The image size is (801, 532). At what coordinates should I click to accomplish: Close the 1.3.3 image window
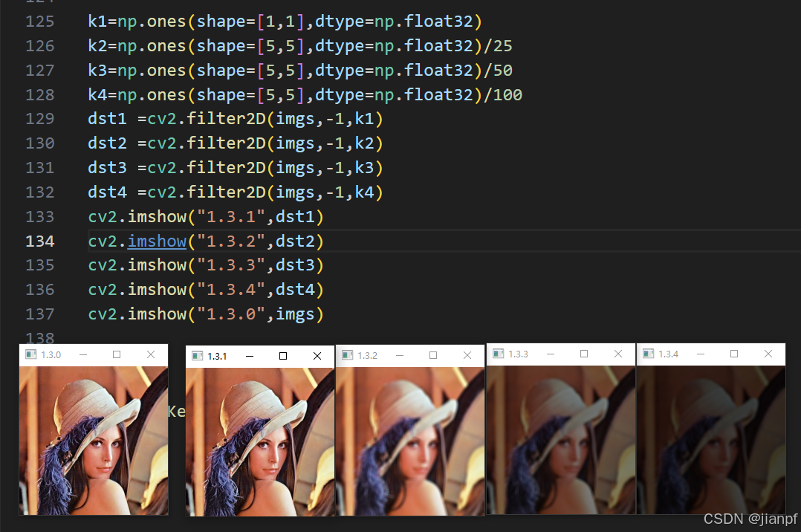click(618, 354)
